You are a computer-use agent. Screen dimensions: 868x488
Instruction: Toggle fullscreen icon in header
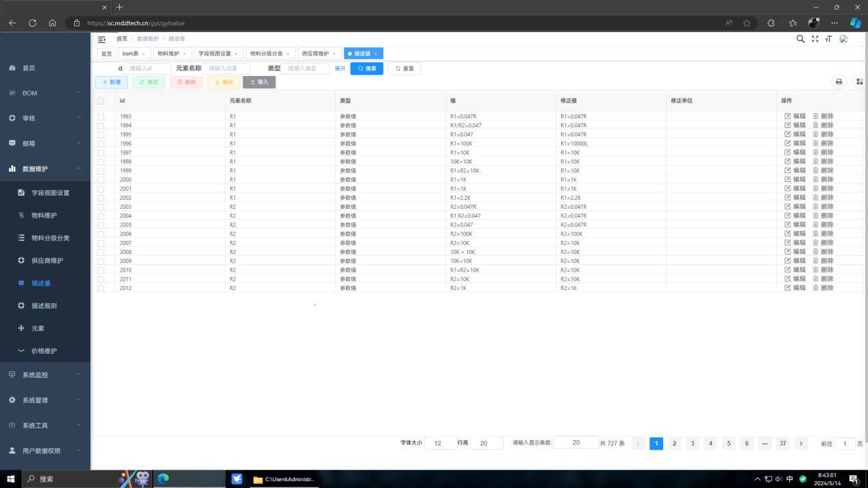pyautogui.click(x=815, y=39)
